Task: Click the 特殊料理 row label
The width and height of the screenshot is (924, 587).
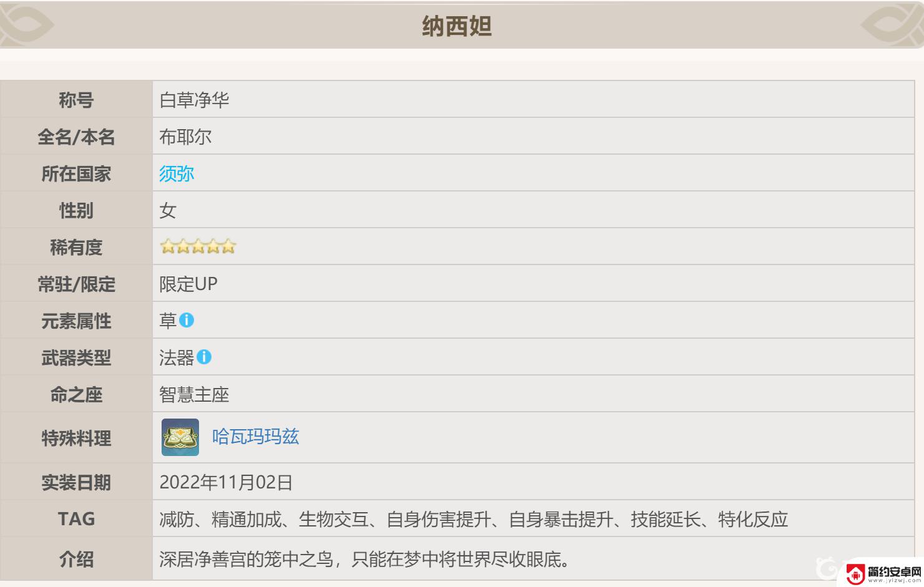Action: (x=76, y=438)
